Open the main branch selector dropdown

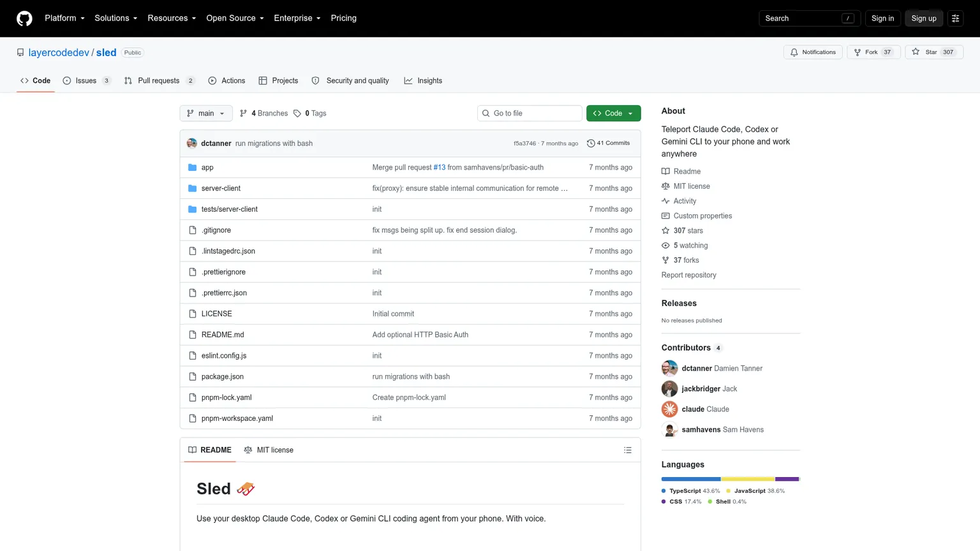[206, 114]
